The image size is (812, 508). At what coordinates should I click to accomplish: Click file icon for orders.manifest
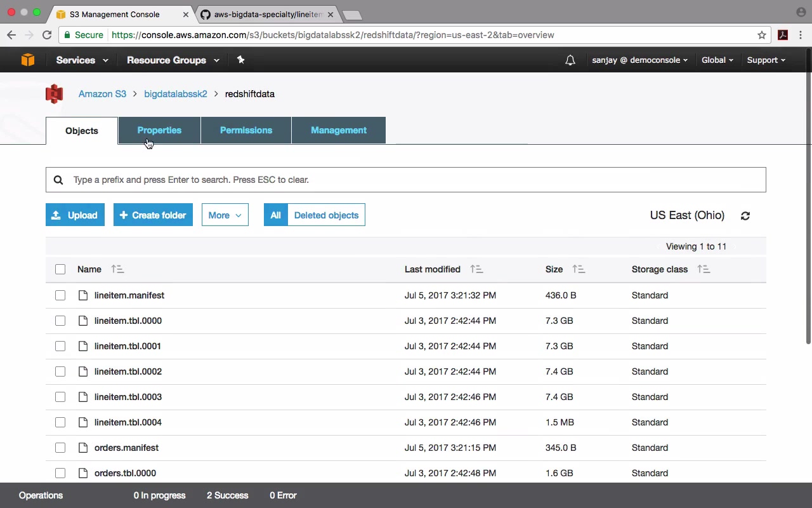[x=83, y=448]
